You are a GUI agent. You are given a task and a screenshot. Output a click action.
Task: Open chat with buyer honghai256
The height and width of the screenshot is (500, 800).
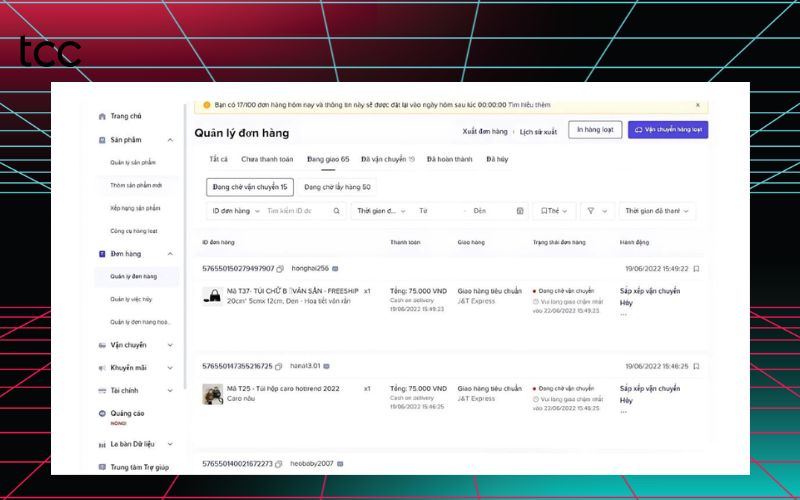(x=335, y=268)
